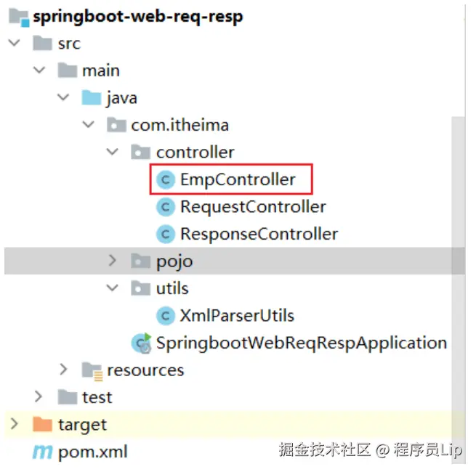Collapse the utils package
Image resolution: width=476 pixels, height=472 pixels.
[x=113, y=288]
